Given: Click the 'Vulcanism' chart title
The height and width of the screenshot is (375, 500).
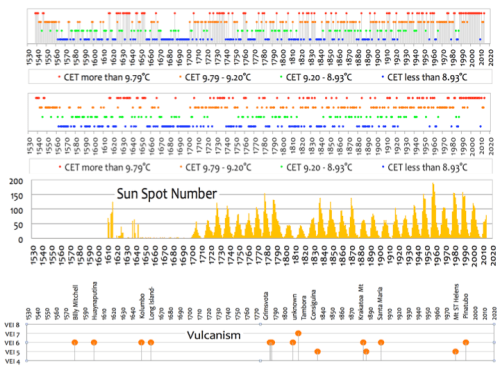Looking at the screenshot, I should (x=214, y=335).
